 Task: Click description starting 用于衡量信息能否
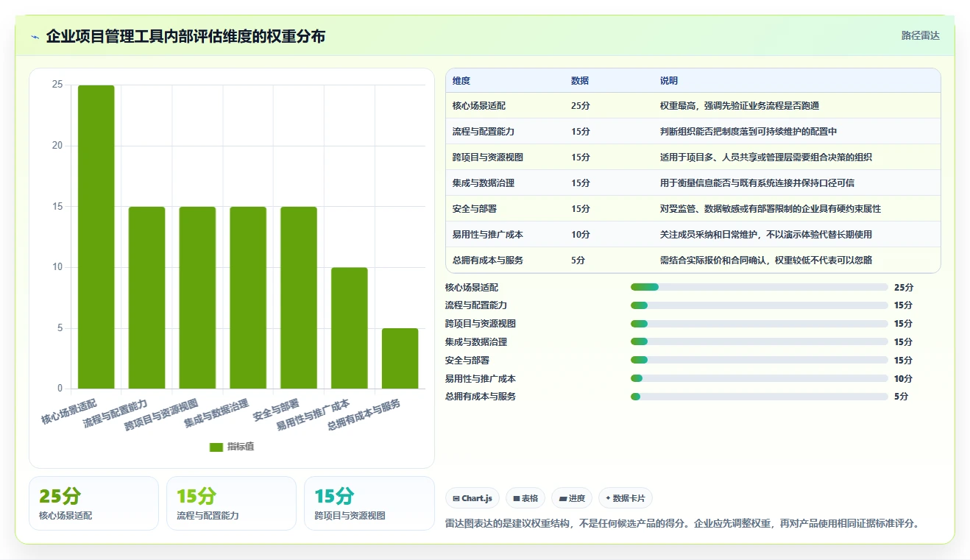pyautogui.click(x=757, y=183)
